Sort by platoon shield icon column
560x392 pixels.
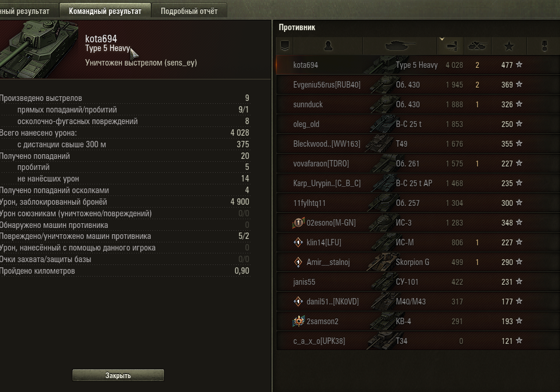[285, 46]
